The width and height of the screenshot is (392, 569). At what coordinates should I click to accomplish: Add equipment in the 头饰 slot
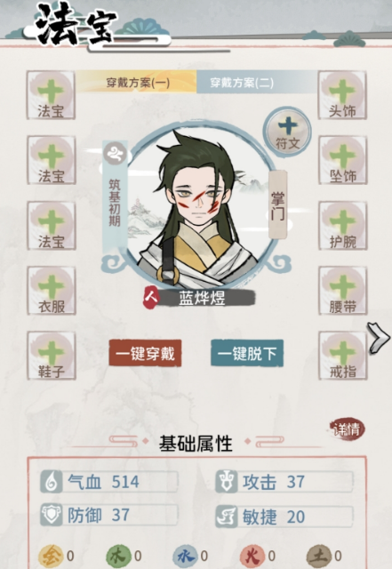[x=342, y=95]
